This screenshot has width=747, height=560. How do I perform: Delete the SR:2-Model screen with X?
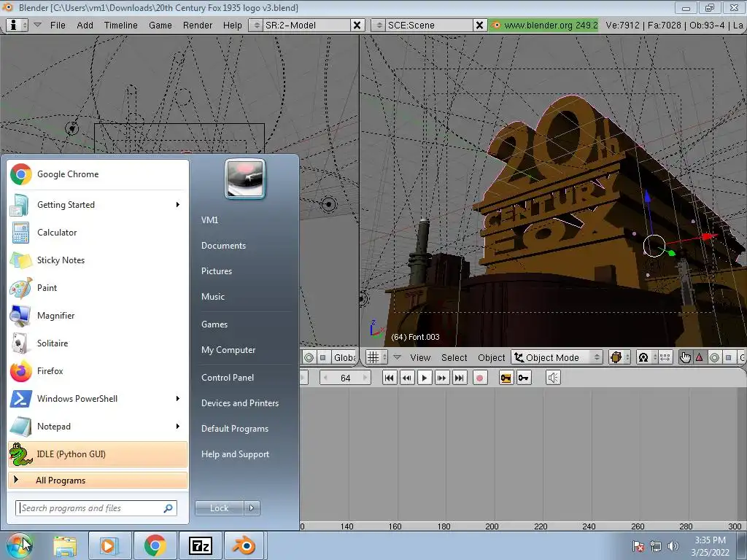click(x=357, y=25)
